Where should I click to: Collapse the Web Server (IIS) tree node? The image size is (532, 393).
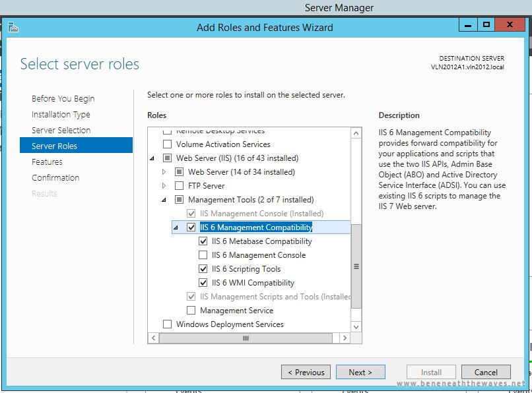152,158
